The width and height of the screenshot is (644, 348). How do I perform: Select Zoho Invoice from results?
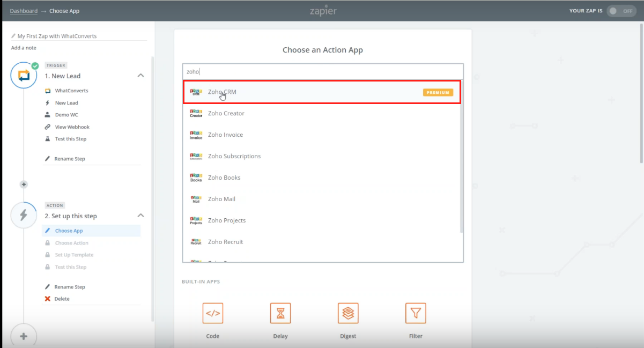pyautogui.click(x=322, y=135)
